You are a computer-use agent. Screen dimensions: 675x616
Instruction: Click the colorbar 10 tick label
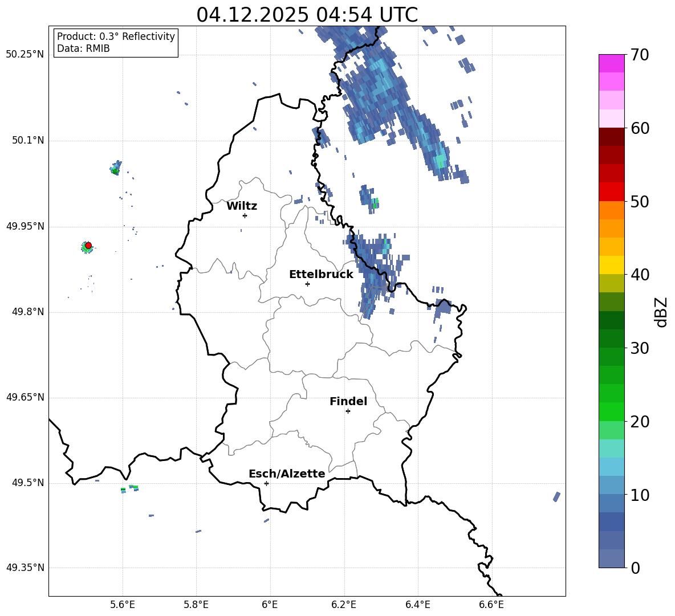pos(640,495)
